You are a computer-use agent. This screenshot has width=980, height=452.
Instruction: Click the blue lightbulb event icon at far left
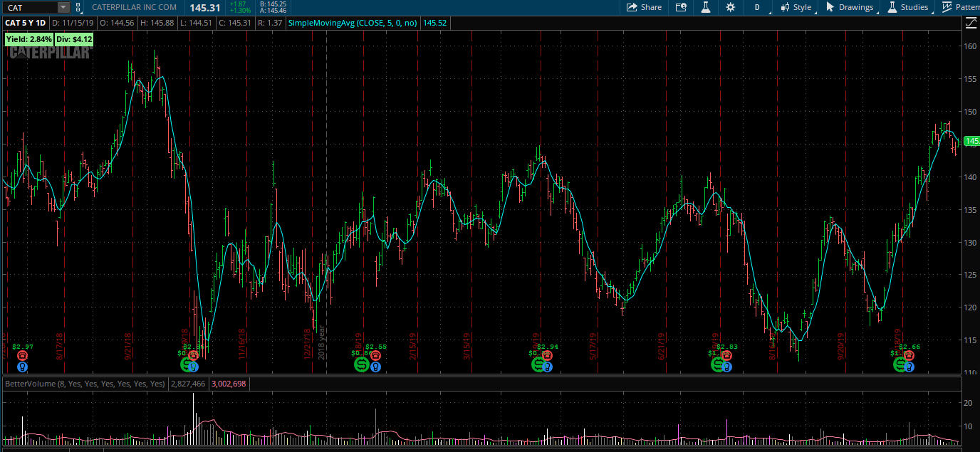tap(22, 367)
